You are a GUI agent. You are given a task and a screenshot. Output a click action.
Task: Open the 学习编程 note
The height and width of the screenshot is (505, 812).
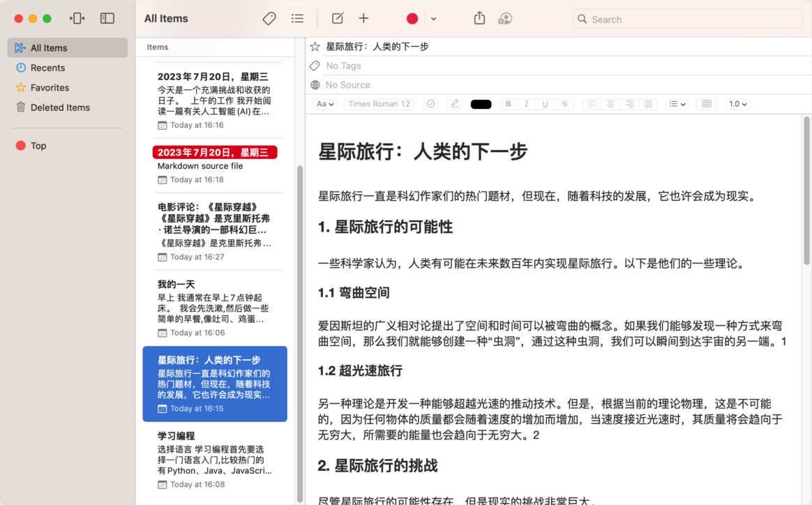tap(215, 460)
